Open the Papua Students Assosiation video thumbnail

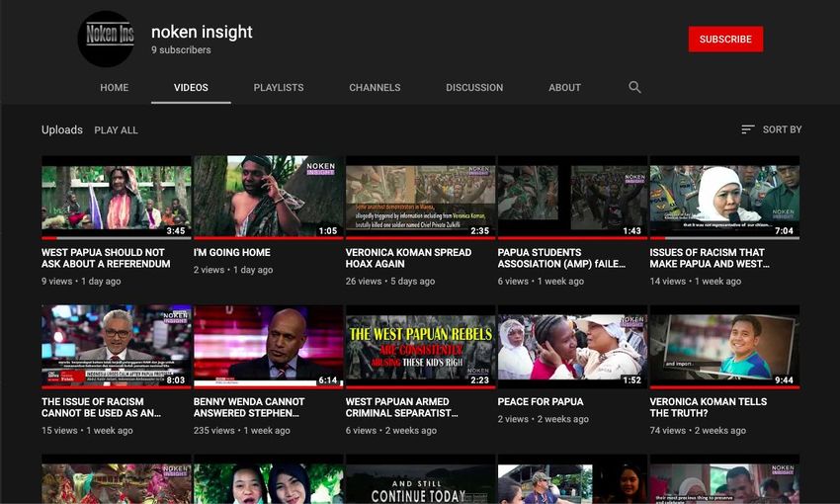[x=572, y=197]
